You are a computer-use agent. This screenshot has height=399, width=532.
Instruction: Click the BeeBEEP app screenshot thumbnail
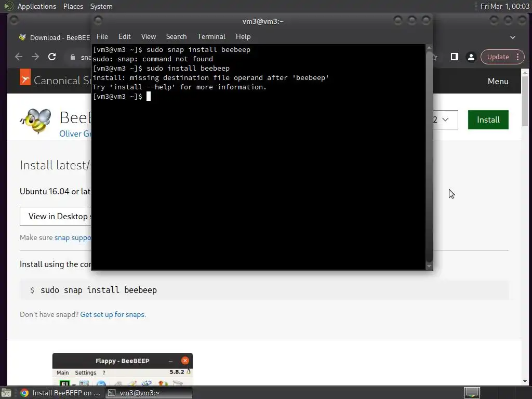pyautogui.click(x=123, y=369)
